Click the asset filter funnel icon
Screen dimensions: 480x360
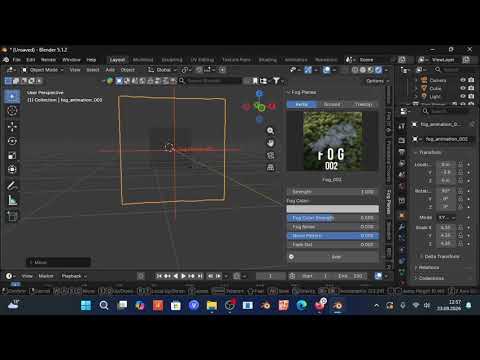276,81
